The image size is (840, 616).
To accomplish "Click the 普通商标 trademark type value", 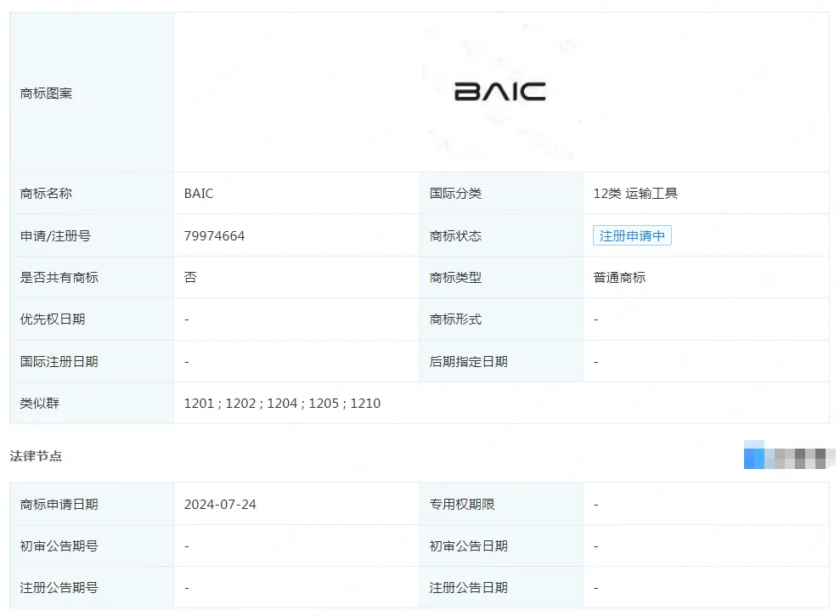I will 619,278.
